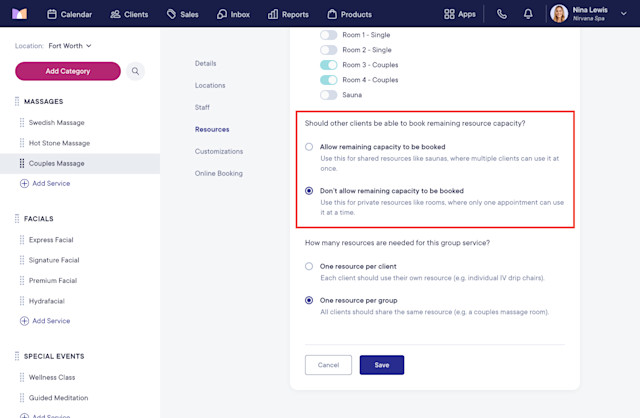The width and height of the screenshot is (640, 418).
Task: Select One resource per client option
Action: point(309,266)
